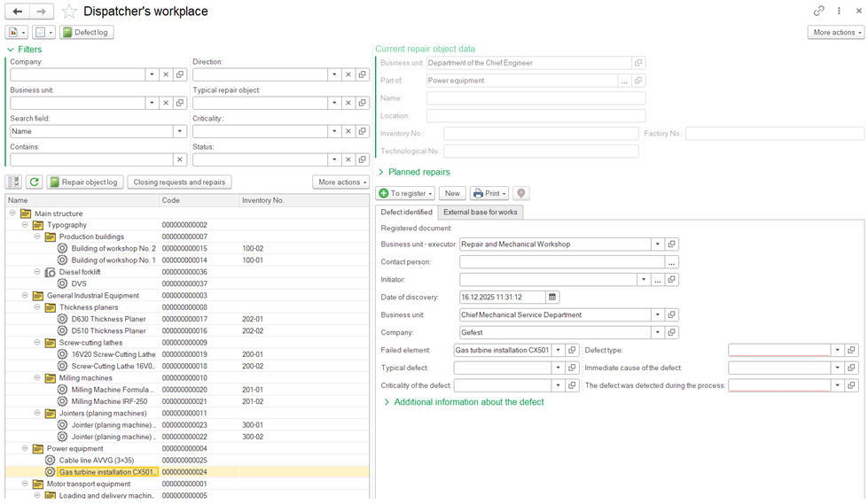Clear the Contains search text
The width and height of the screenshot is (868, 504).
point(180,160)
